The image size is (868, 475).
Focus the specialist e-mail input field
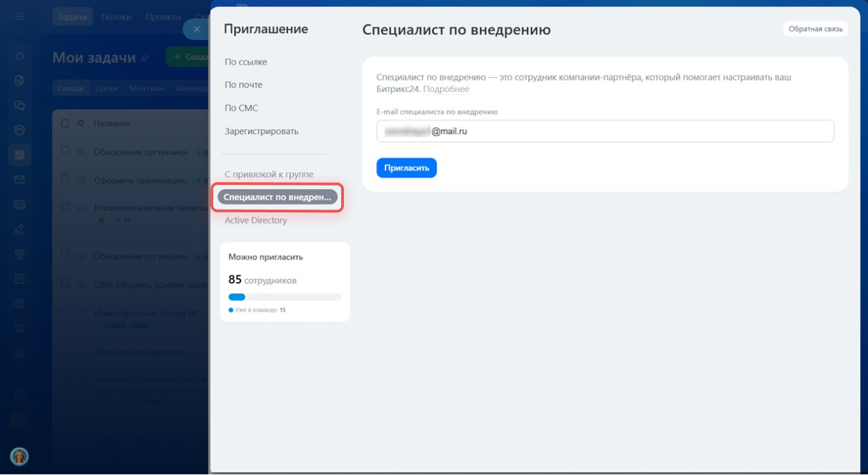coord(605,131)
